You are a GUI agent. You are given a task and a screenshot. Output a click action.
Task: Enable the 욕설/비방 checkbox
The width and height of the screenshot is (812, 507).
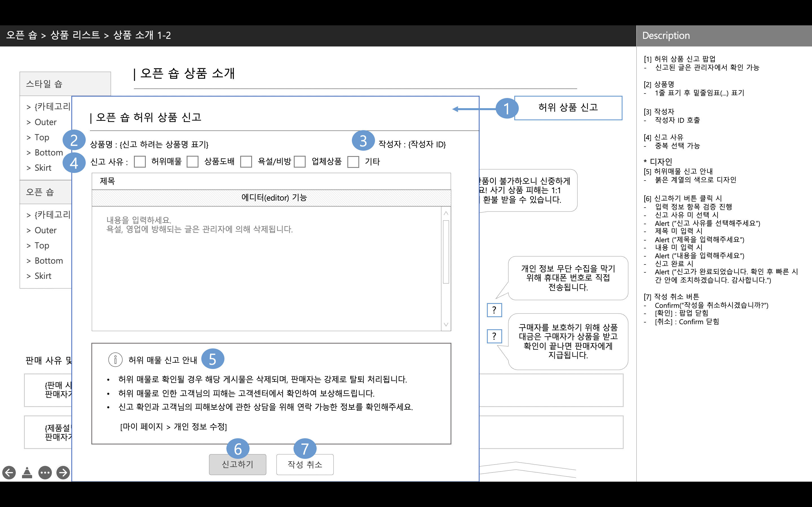(246, 162)
